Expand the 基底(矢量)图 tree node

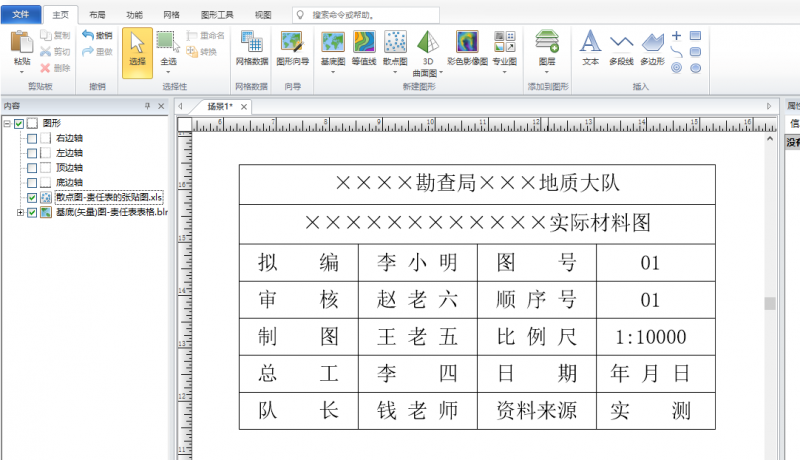pyautogui.click(x=20, y=213)
